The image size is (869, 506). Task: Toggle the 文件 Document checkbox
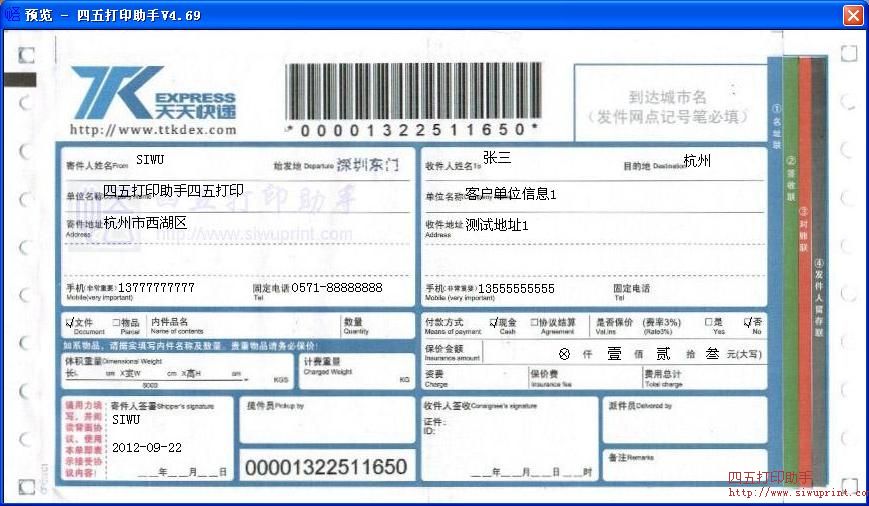[70, 323]
